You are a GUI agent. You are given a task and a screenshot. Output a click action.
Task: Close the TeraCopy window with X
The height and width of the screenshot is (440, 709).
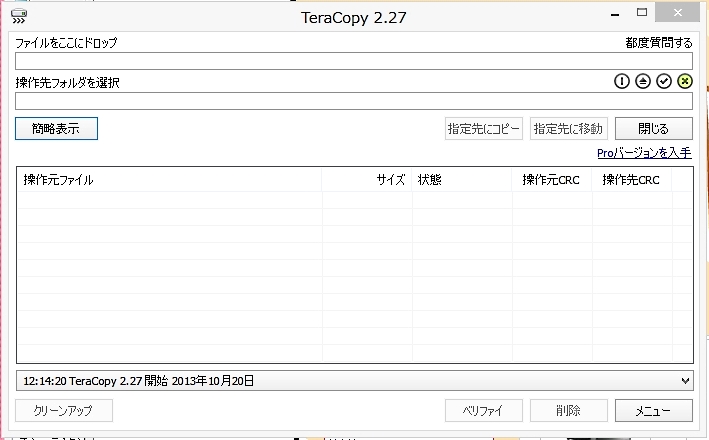[x=677, y=13]
